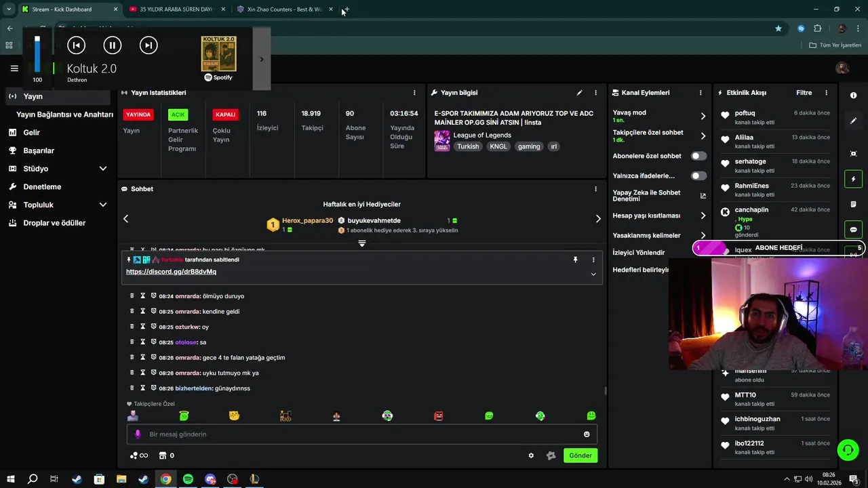Click the League of Legends category thumbnail
Viewport: 868px width, 488px height.
pos(442,141)
